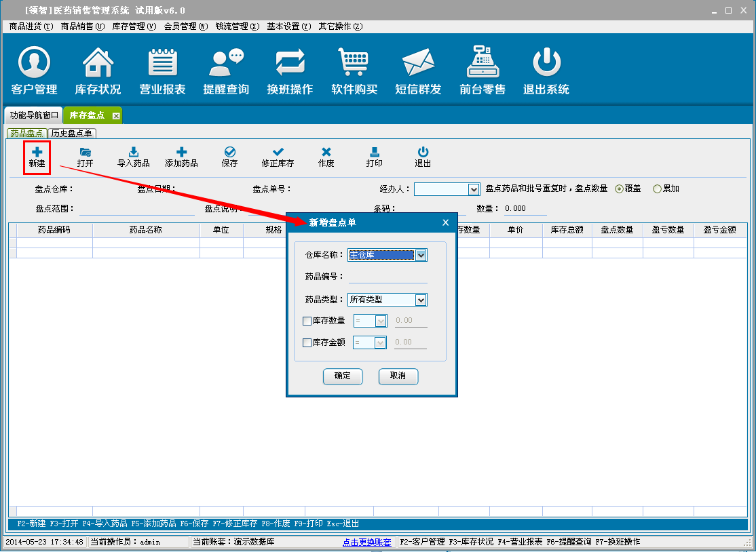The width and height of the screenshot is (756, 552).
Task: Switch to the 历史盘点单 tab
Action: 72,134
